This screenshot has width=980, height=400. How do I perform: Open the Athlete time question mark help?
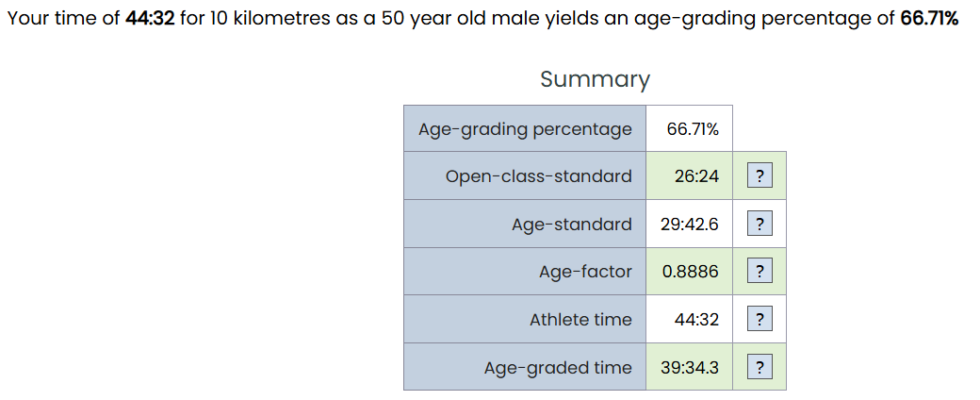tap(759, 320)
